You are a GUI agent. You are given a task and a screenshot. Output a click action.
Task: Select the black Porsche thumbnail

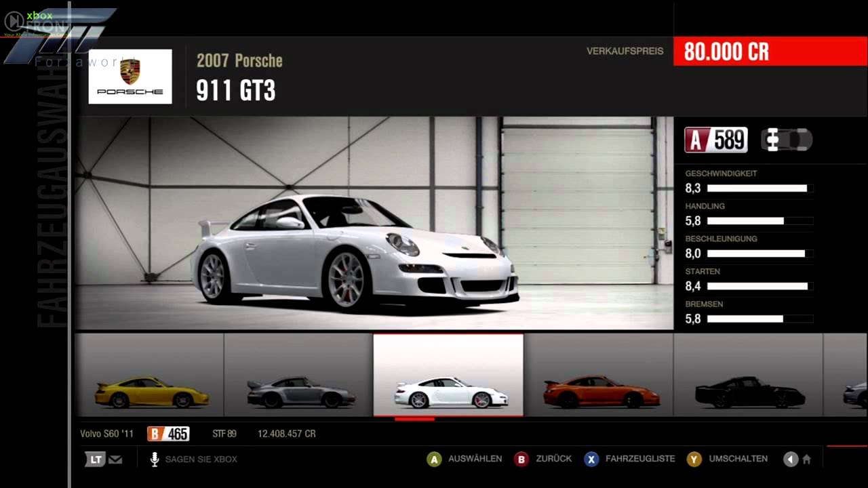748,375
